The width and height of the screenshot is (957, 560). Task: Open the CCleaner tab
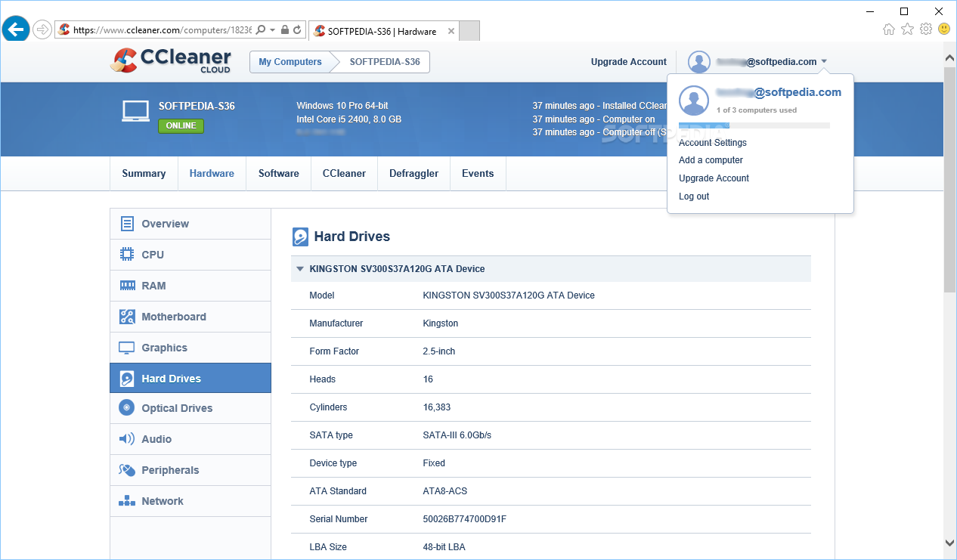click(x=344, y=173)
